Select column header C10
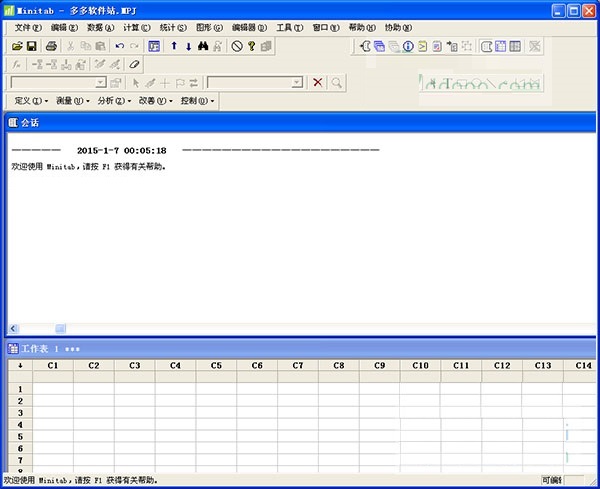 pyautogui.click(x=420, y=365)
